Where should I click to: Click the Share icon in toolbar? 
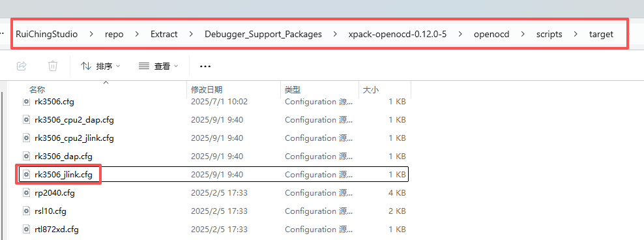[22, 66]
